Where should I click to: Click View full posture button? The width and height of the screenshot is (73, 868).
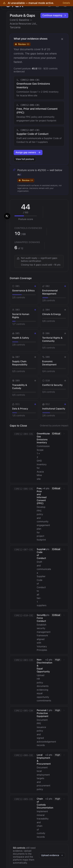coord(25,159)
